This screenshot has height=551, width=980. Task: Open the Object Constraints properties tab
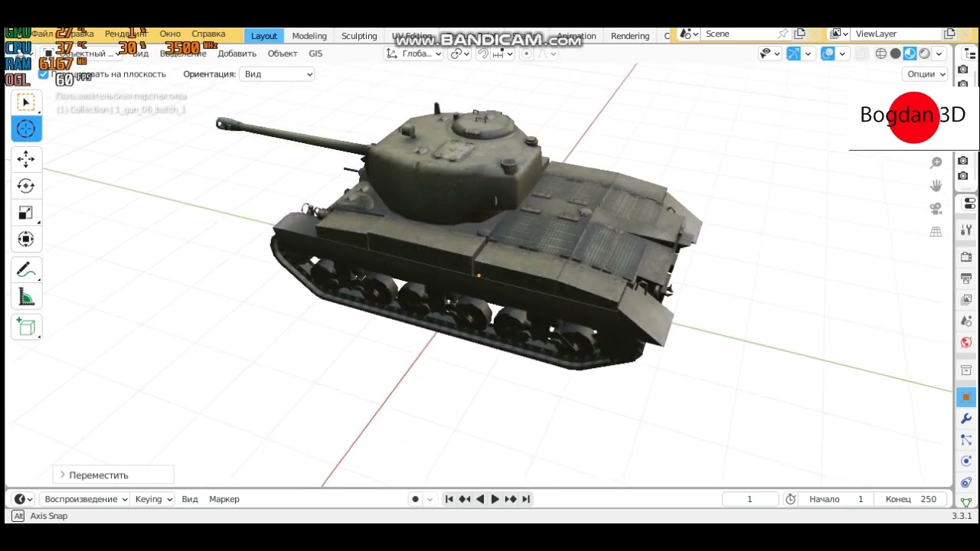(x=966, y=483)
